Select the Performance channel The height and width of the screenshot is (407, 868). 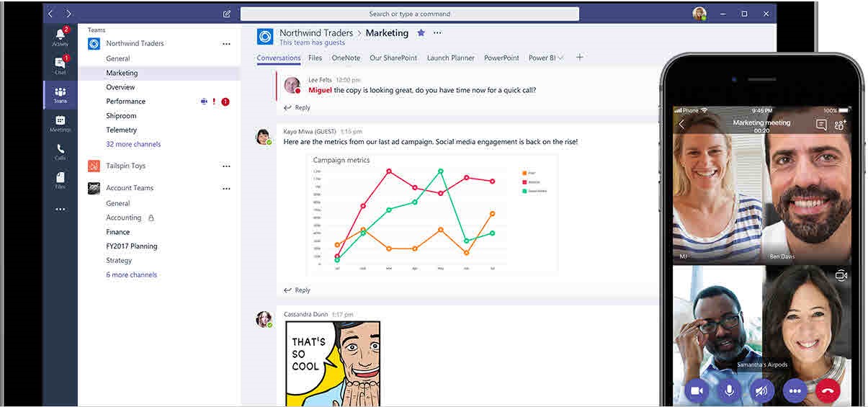coord(126,102)
